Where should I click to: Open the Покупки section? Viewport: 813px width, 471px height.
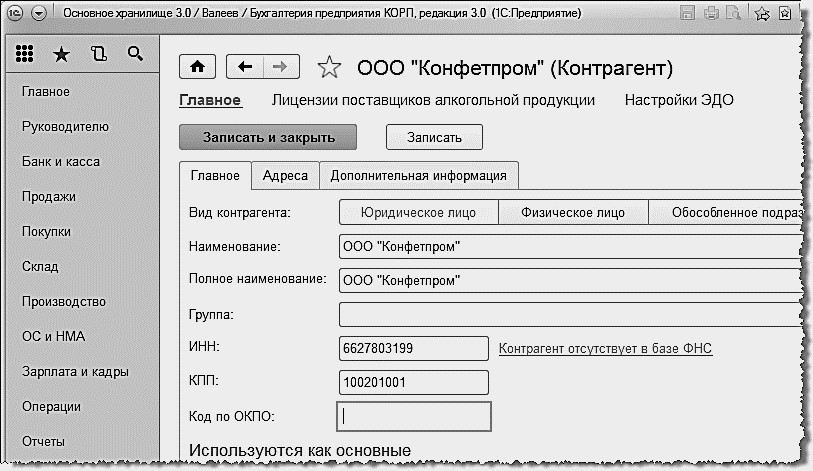pyautogui.click(x=46, y=231)
